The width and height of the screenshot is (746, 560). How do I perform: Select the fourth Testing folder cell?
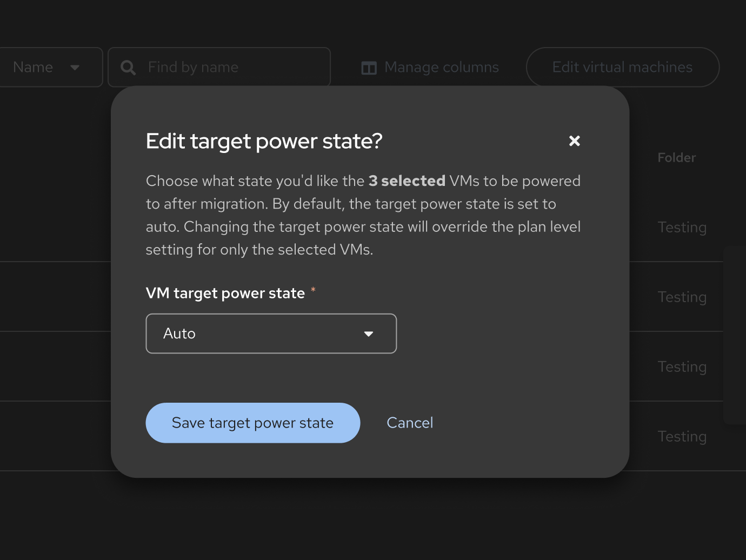pos(682,437)
